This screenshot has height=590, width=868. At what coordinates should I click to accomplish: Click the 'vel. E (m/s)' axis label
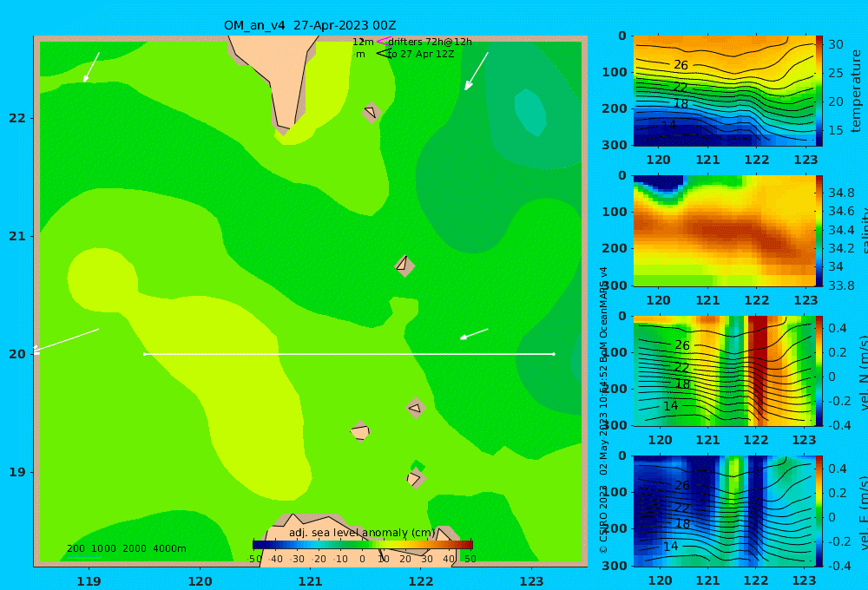863,513
